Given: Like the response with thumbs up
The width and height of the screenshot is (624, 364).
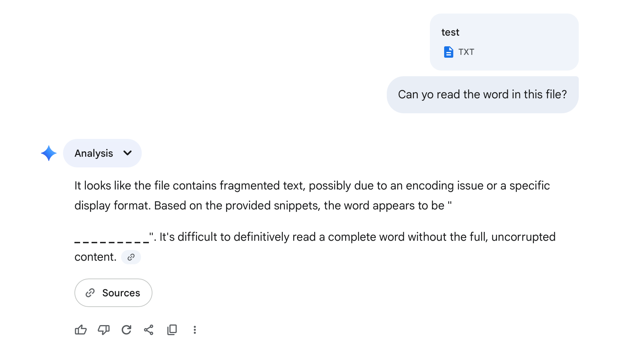Looking at the screenshot, I should click(x=81, y=330).
